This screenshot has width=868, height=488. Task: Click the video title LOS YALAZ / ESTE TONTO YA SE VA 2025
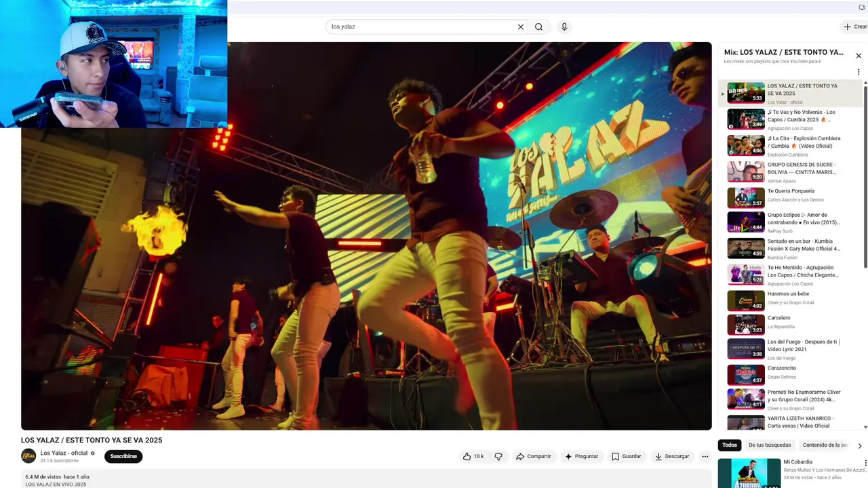coord(92,440)
